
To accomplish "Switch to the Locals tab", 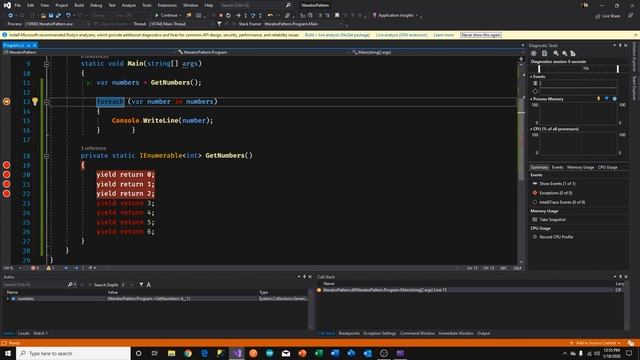I will (24, 333).
